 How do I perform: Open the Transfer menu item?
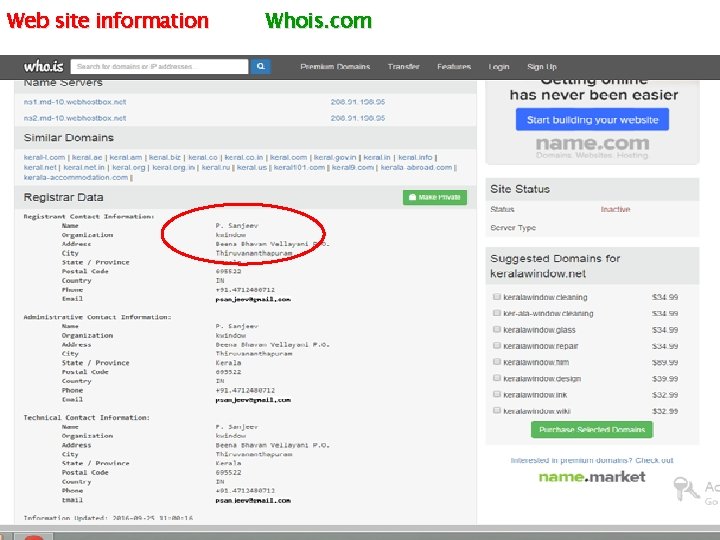click(x=403, y=67)
